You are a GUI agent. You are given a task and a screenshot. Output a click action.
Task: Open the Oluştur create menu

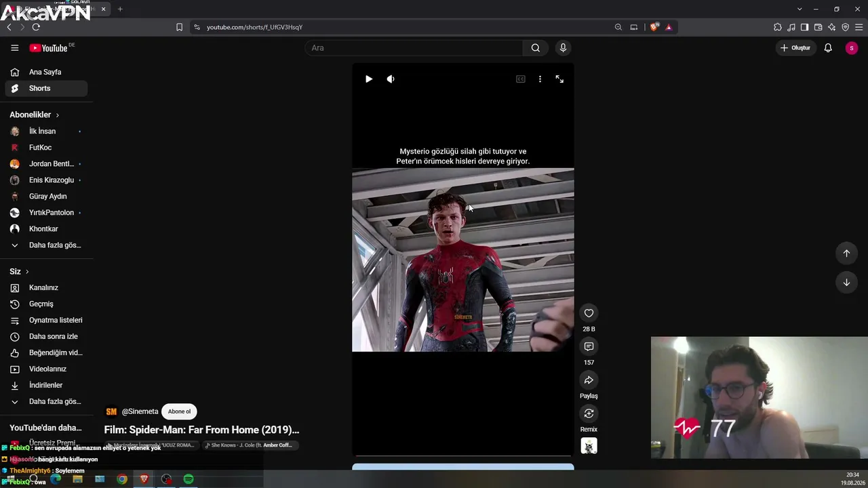pos(795,48)
